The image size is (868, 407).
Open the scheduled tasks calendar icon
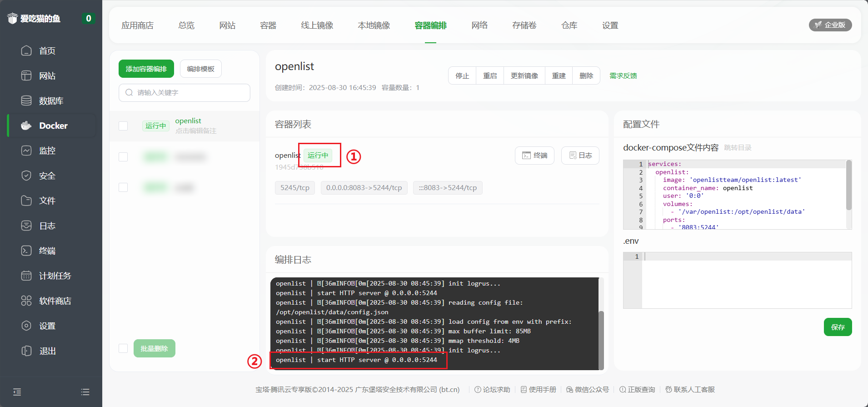click(26, 276)
